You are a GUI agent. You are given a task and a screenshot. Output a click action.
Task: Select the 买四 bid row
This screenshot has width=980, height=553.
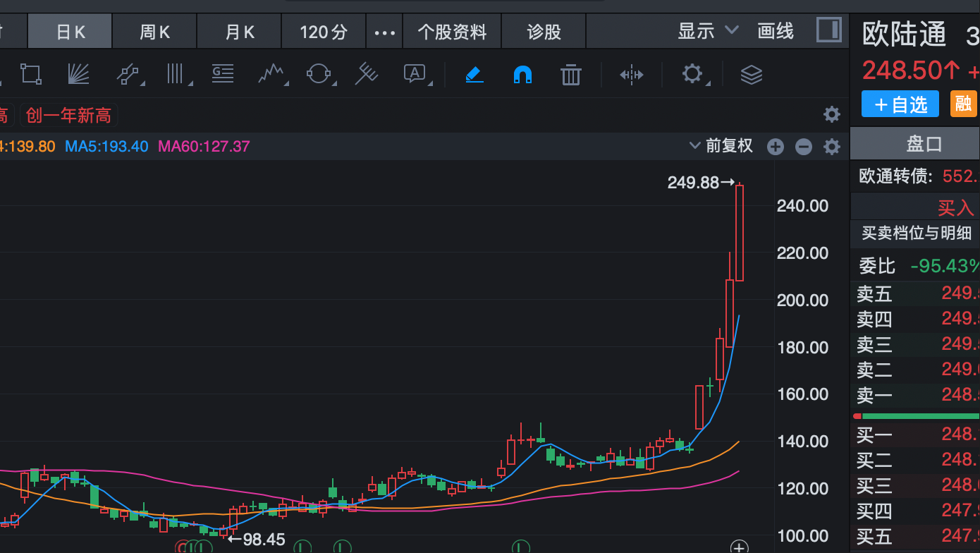[x=916, y=511]
